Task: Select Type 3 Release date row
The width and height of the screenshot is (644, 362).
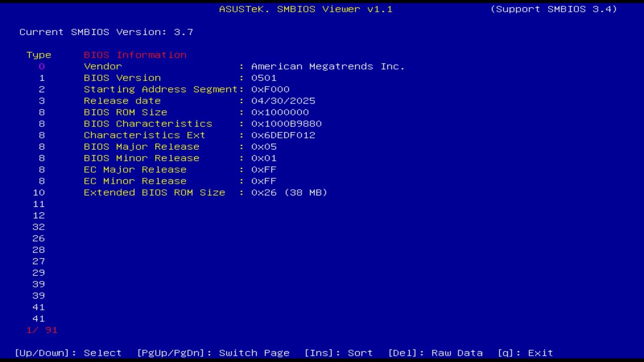Action: pos(42,101)
